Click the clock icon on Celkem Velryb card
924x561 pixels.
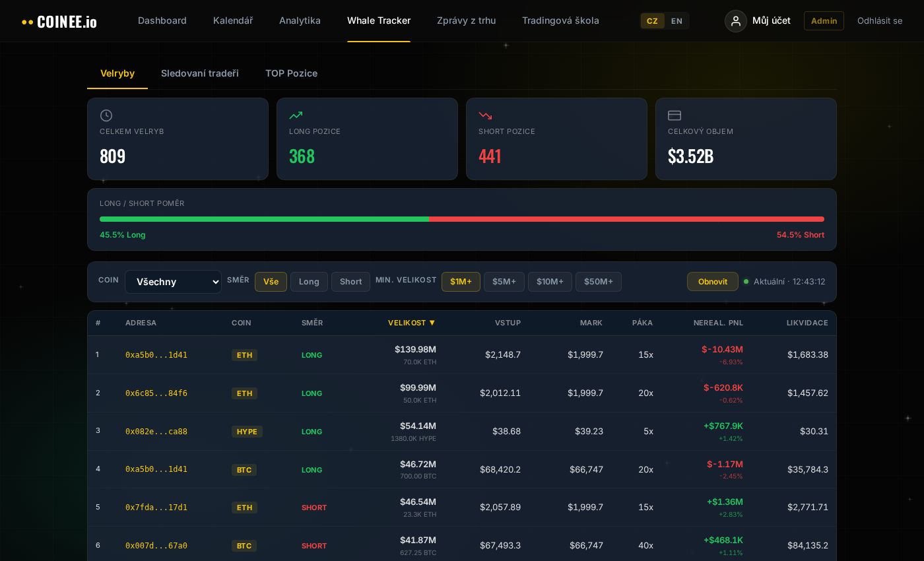coord(106,115)
